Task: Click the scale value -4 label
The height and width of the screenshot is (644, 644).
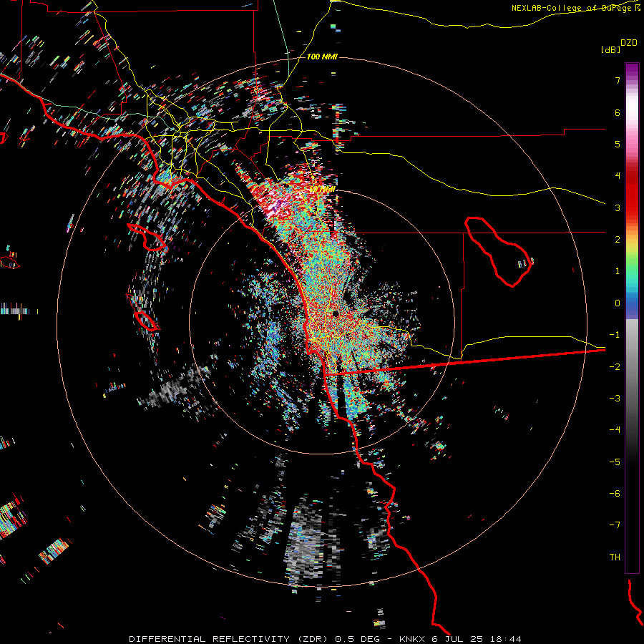Action: (615, 430)
